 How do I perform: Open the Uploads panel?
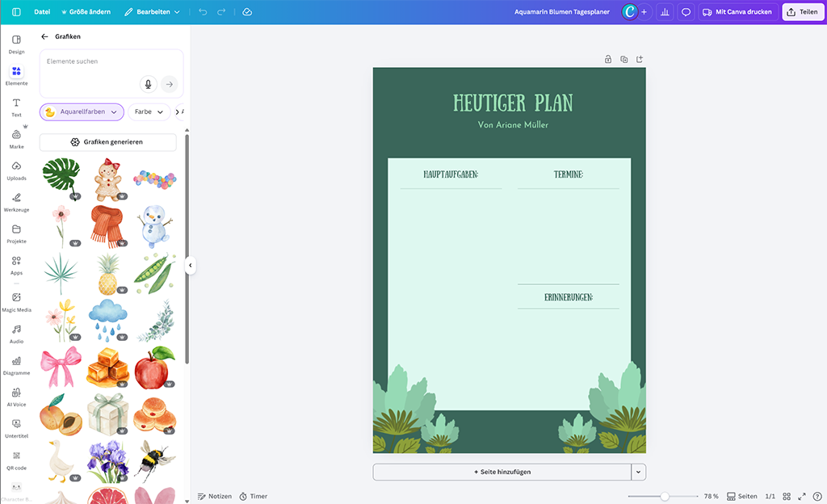pyautogui.click(x=16, y=170)
